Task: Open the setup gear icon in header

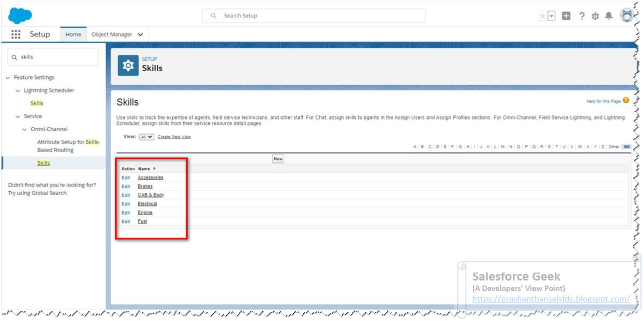Action: (x=595, y=16)
